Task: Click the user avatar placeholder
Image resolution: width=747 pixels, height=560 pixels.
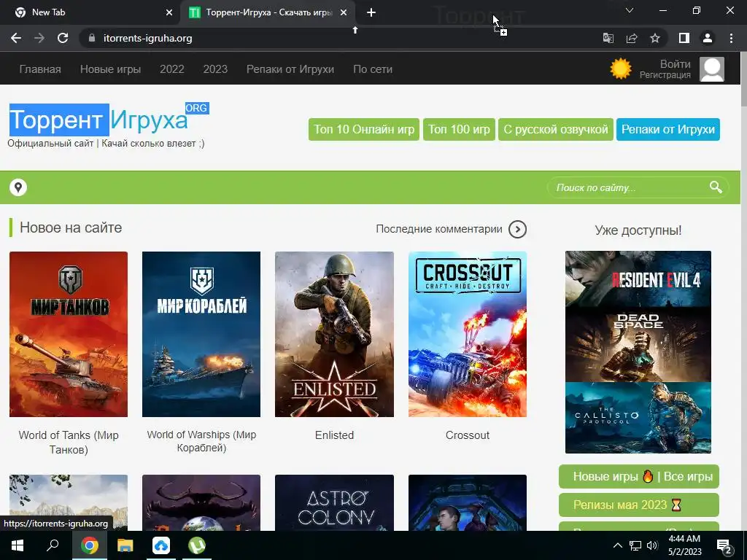Action: point(712,69)
